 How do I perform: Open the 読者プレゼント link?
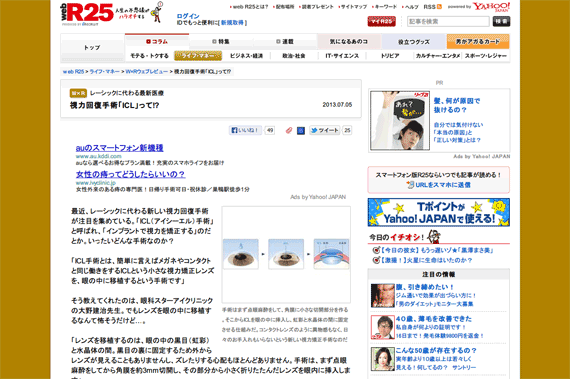(317, 7)
